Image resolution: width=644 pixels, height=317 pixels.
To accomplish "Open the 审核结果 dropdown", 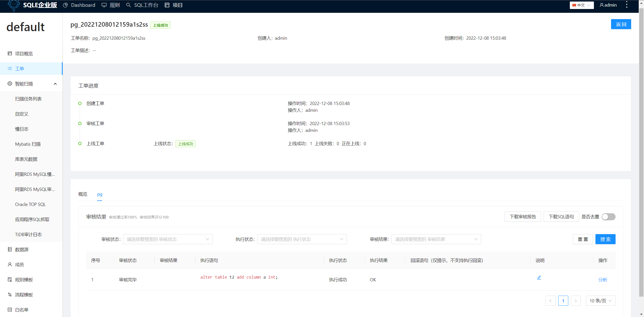I will 436,239.
